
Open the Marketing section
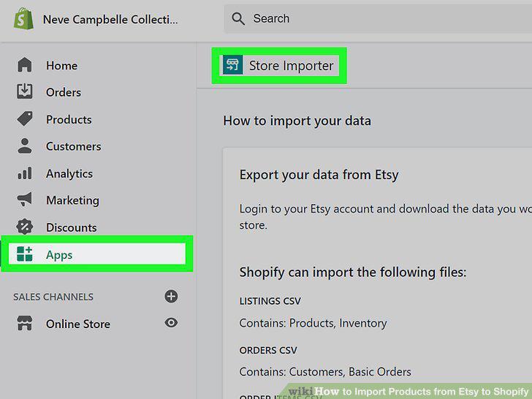coord(72,200)
